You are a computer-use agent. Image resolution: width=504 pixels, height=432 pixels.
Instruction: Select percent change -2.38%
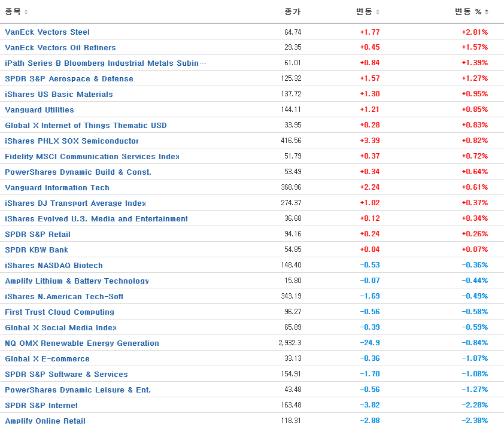coord(475,421)
